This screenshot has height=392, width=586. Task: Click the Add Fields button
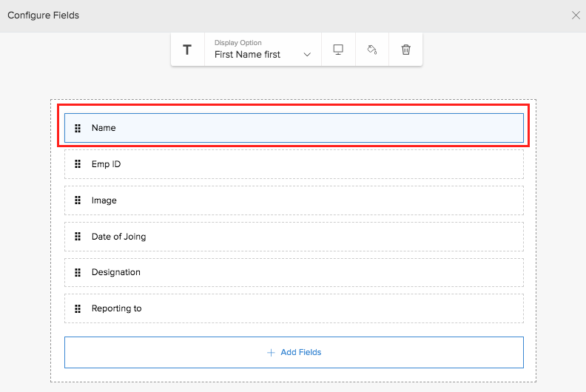(x=294, y=353)
